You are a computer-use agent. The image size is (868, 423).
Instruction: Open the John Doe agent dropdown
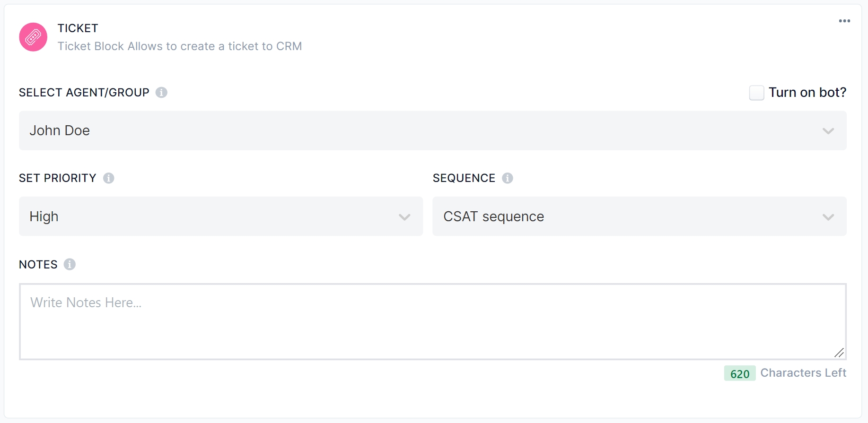coord(432,130)
